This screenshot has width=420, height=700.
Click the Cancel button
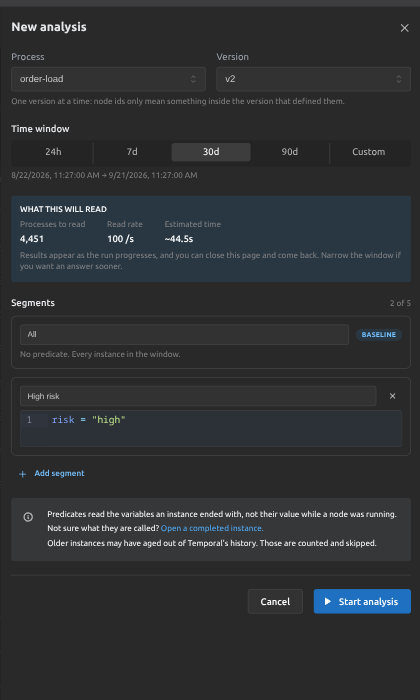tap(275, 601)
